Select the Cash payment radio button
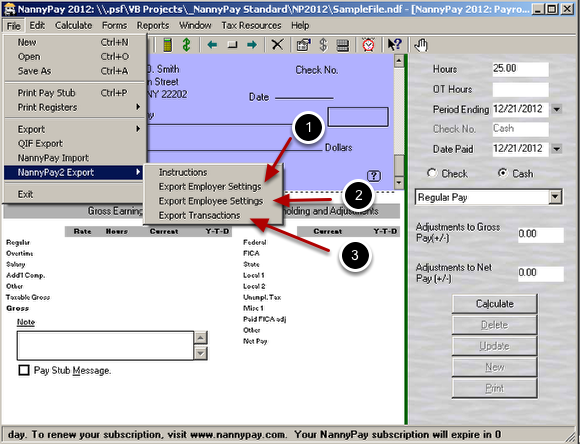The width and height of the screenshot is (580, 444). [x=502, y=173]
